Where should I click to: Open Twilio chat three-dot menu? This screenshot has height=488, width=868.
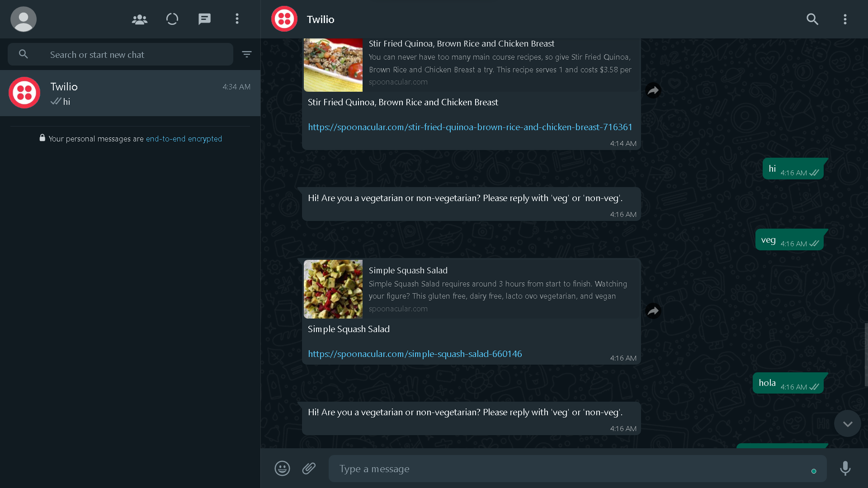point(845,19)
